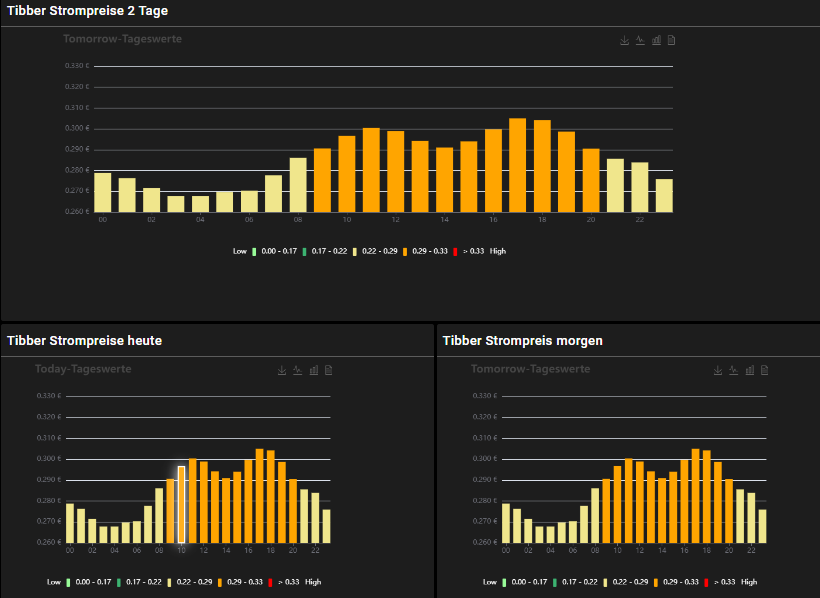Toggle the > 0.33 range in the 2 Tage legend
The height and width of the screenshot is (598, 820).
point(469,252)
